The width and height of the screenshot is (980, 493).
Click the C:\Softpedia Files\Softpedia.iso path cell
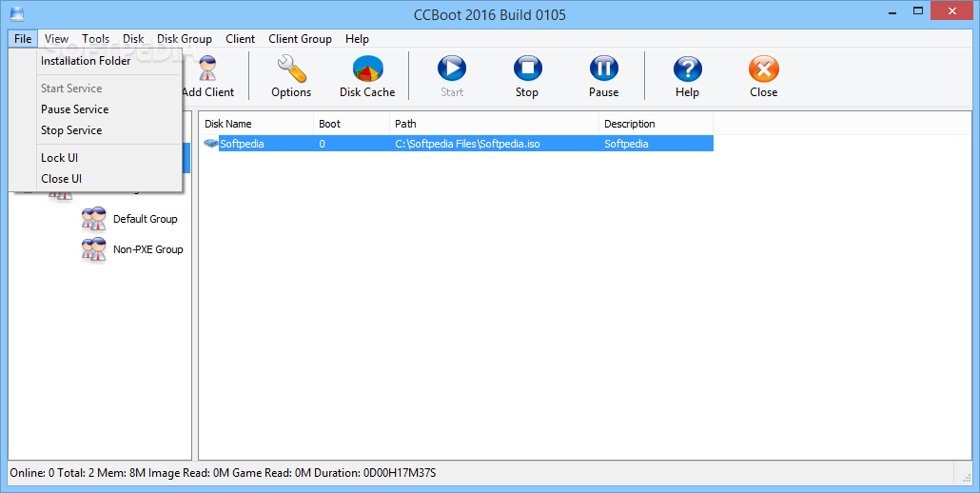pyautogui.click(x=467, y=144)
